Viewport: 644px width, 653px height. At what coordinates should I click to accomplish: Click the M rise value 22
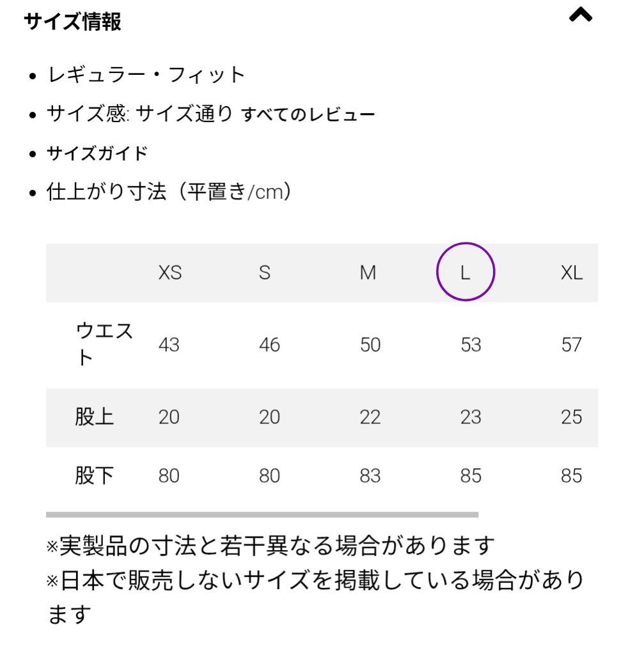pos(370,418)
